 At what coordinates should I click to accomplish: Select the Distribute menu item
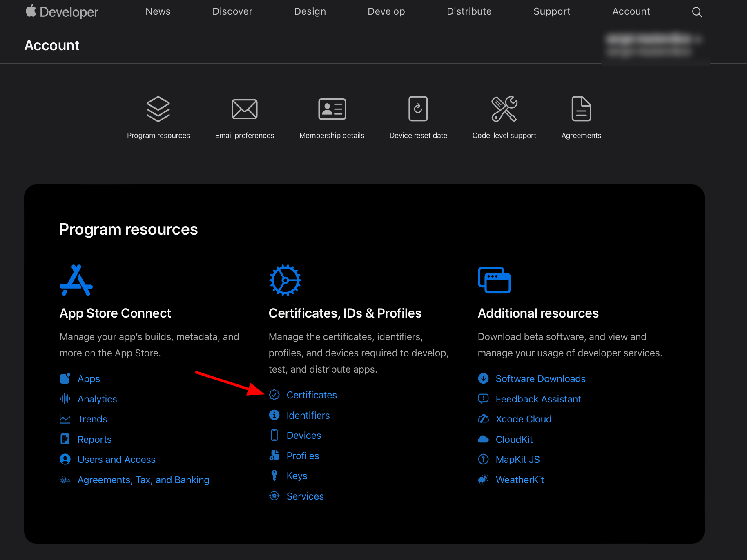pyautogui.click(x=469, y=11)
